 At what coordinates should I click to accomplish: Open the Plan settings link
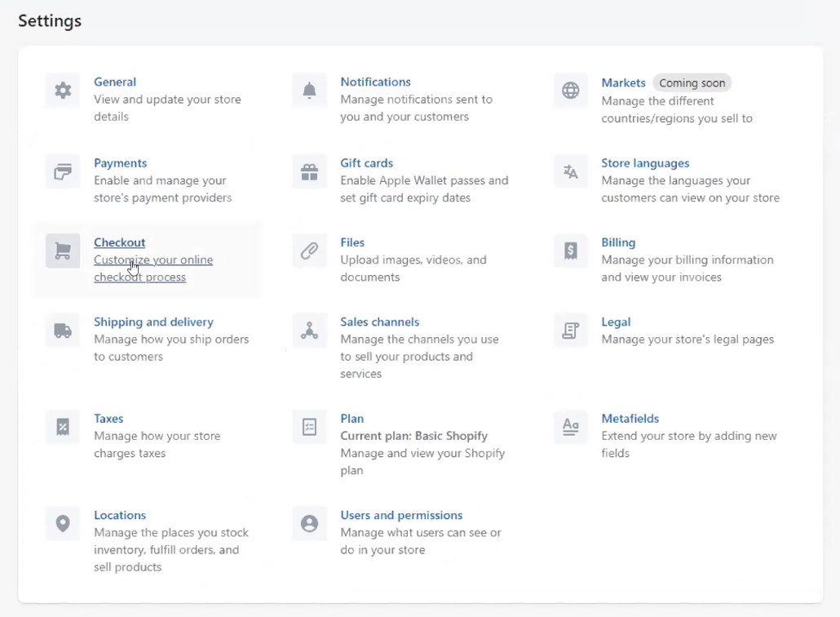[351, 419]
